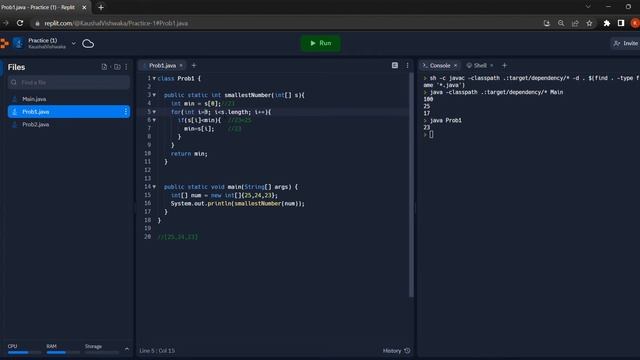Open Prob1.java file options menu

126,111
